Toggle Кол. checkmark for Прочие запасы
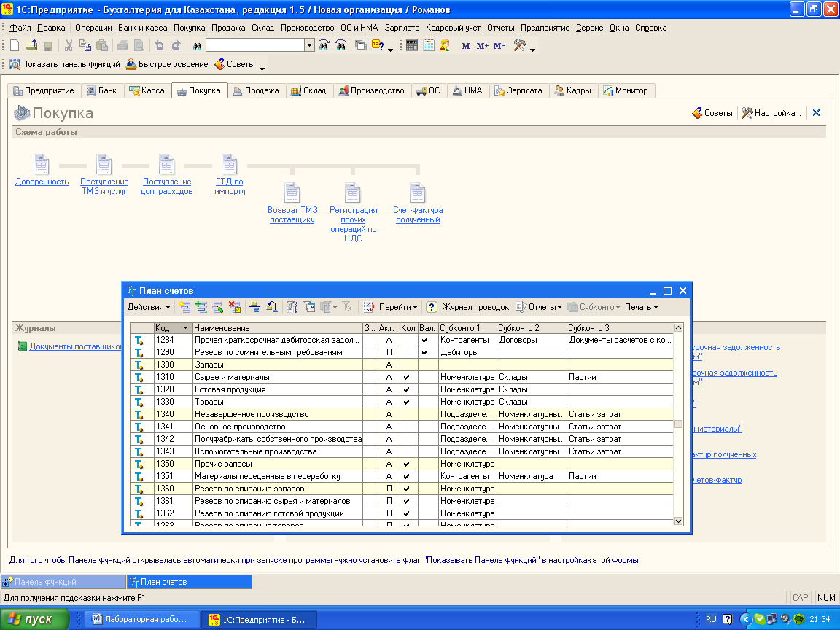This screenshot has width=840, height=630. [407, 464]
